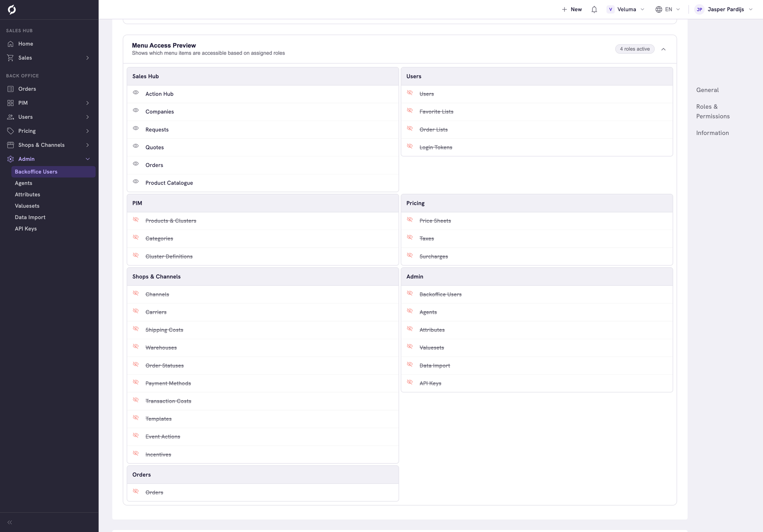Image resolution: width=763 pixels, height=532 pixels.
Task: Open API Keys in the sidebar
Action: pyautogui.click(x=26, y=229)
